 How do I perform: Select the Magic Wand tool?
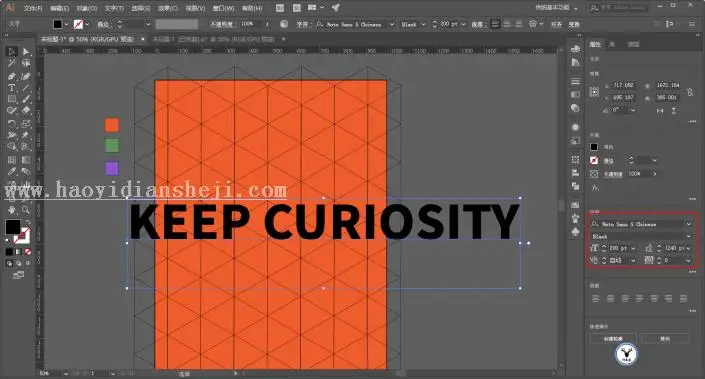tap(12, 63)
